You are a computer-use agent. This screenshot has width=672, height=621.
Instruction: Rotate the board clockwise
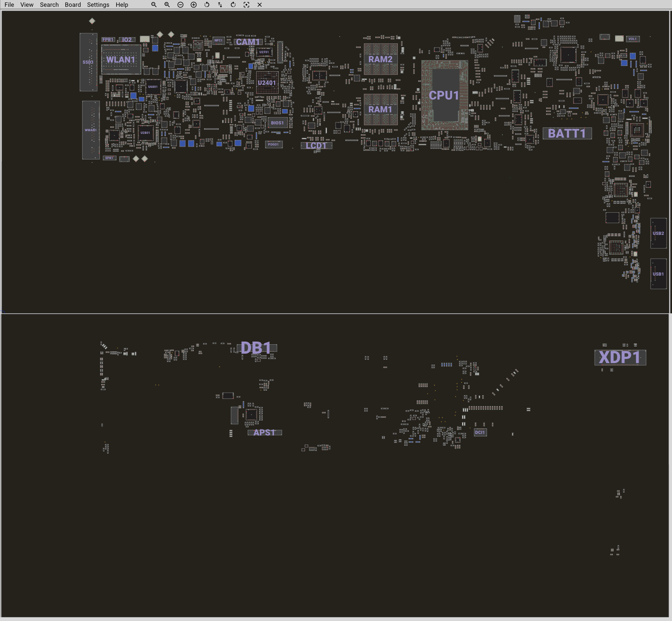[233, 5]
